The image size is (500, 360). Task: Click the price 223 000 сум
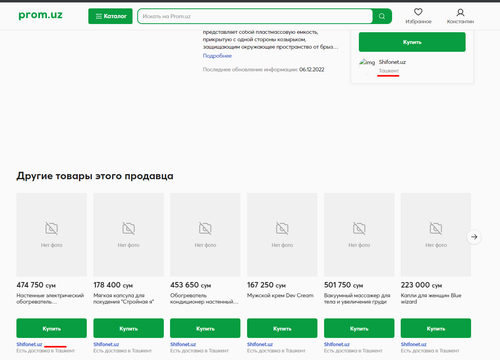[421, 285]
